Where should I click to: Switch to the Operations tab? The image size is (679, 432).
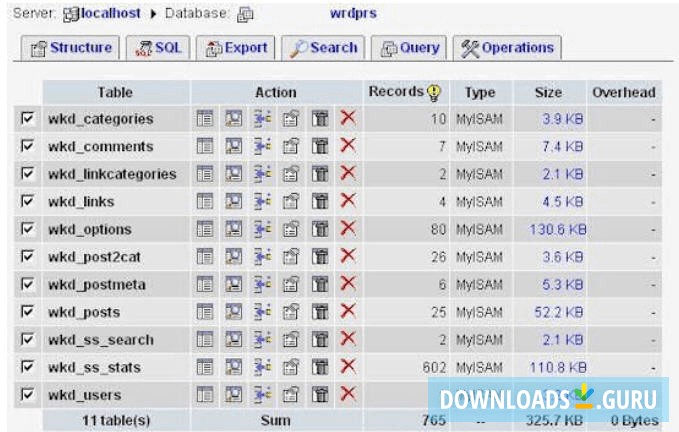[x=508, y=48]
